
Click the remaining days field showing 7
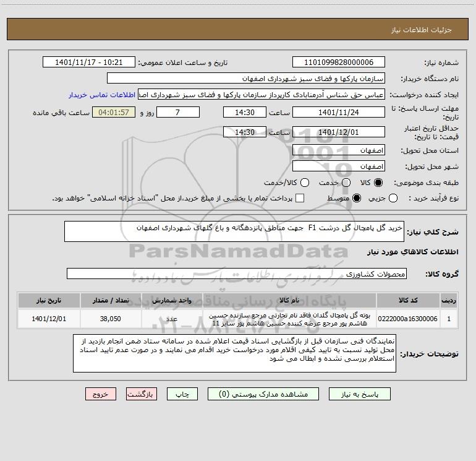point(178,112)
